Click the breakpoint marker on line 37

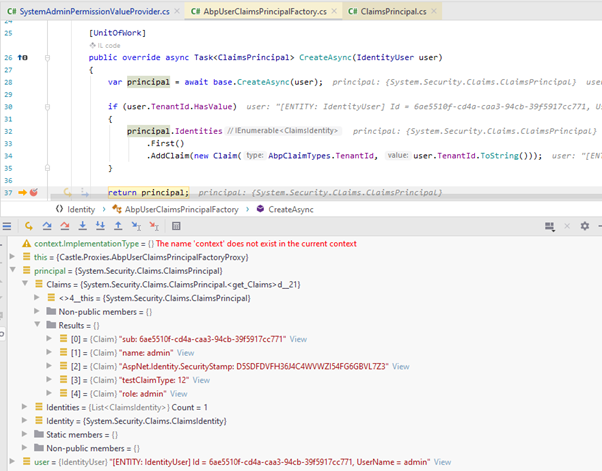pos(33,191)
